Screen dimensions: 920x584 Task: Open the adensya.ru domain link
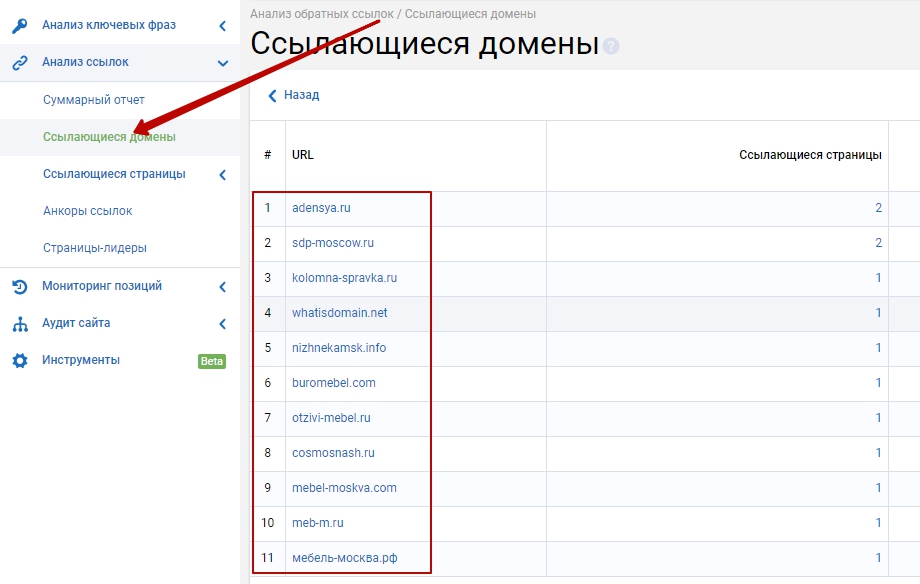pos(321,208)
